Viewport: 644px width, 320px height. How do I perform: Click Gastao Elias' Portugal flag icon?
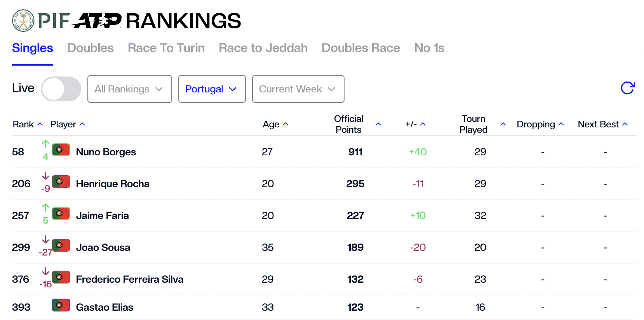tap(61, 305)
